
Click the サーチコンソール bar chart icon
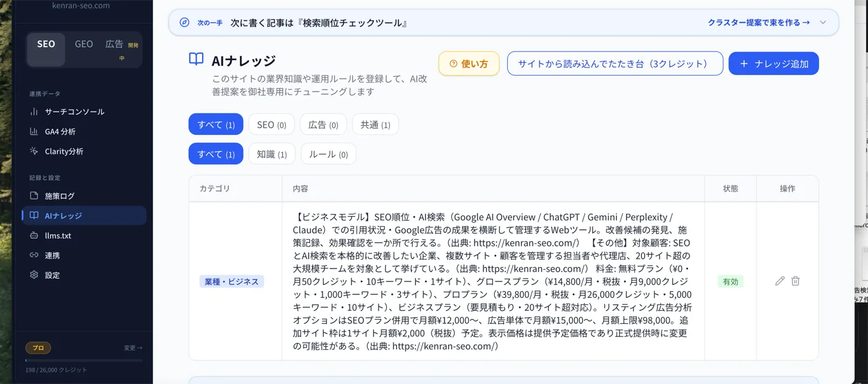pos(34,111)
